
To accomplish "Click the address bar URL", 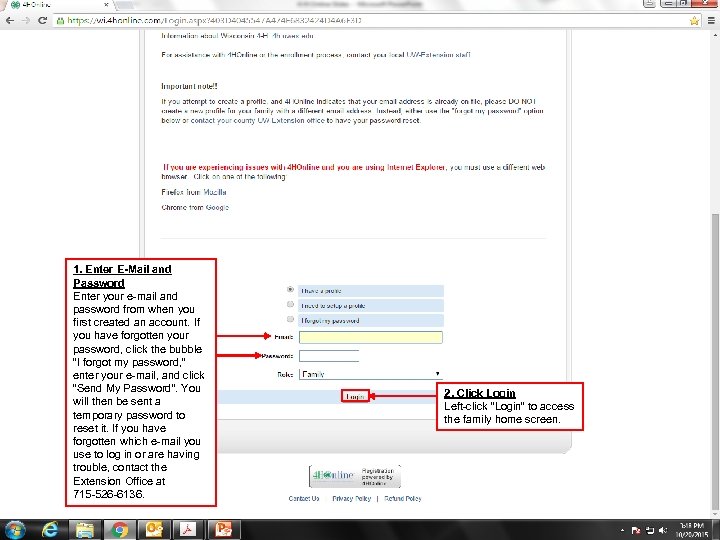I will coord(214,21).
